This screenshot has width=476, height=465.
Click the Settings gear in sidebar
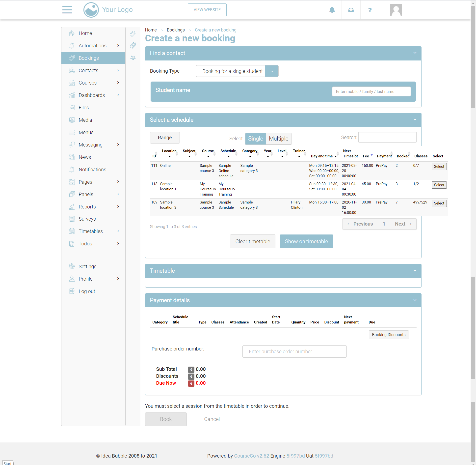(x=72, y=266)
